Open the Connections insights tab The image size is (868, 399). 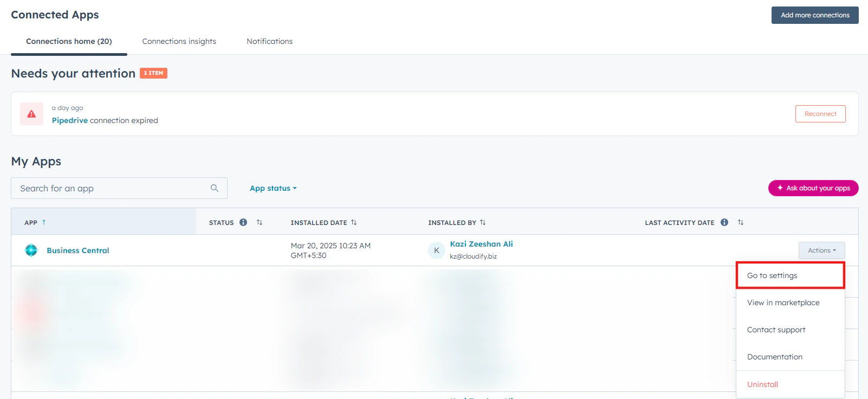pos(179,41)
